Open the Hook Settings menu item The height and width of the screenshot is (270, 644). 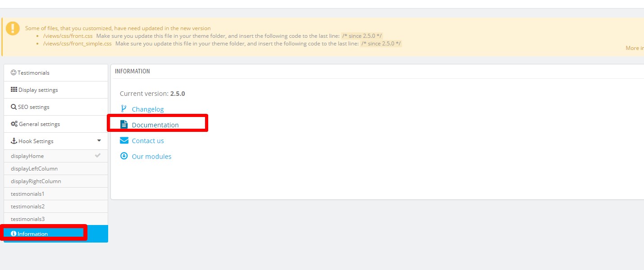click(56, 141)
